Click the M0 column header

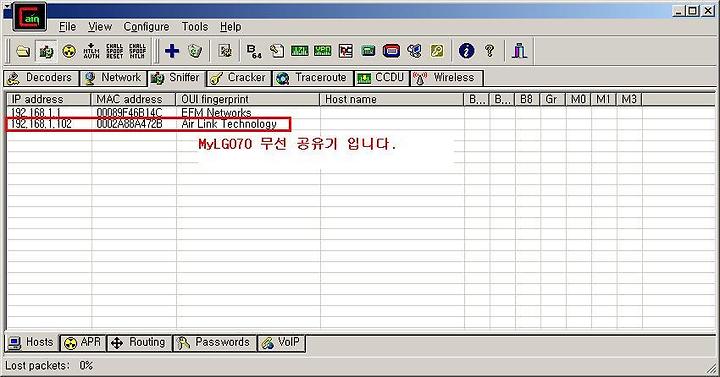[x=578, y=99]
